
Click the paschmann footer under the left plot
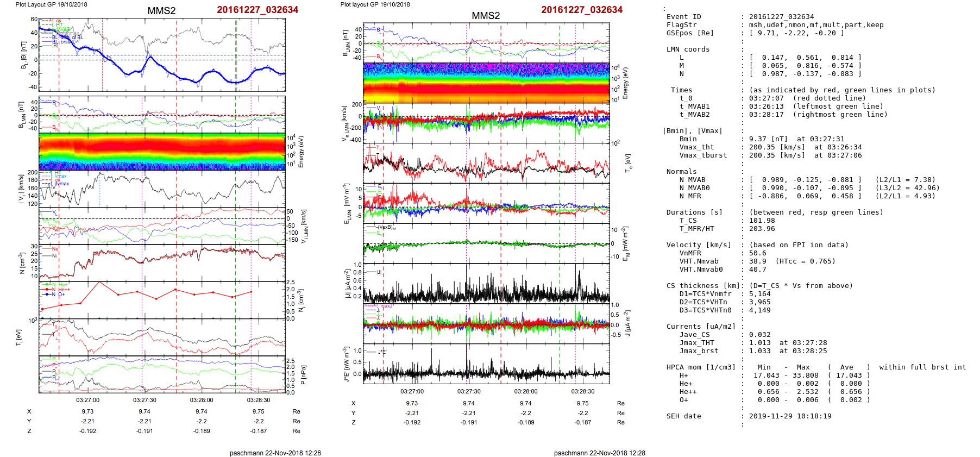[275, 453]
